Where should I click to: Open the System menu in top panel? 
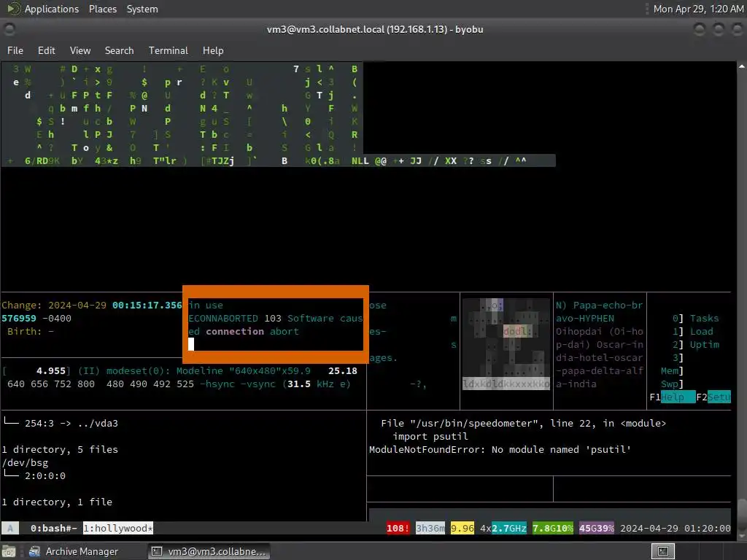[x=142, y=9]
